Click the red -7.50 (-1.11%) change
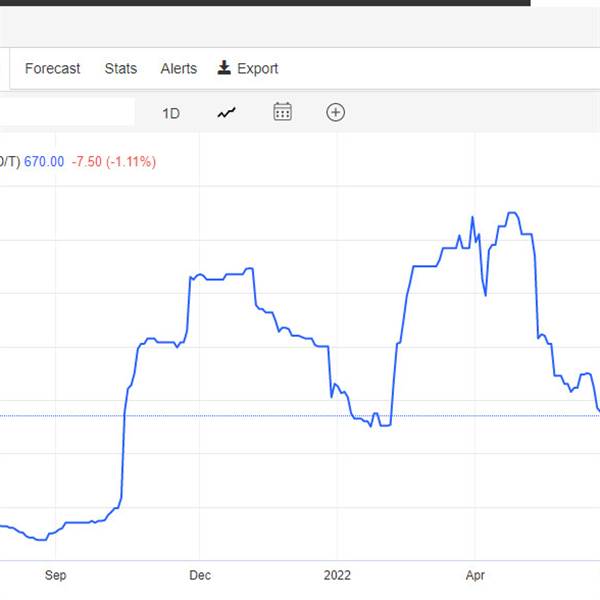Image resolution: width=600 pixels, height=600 pixels. pos(114,162)
